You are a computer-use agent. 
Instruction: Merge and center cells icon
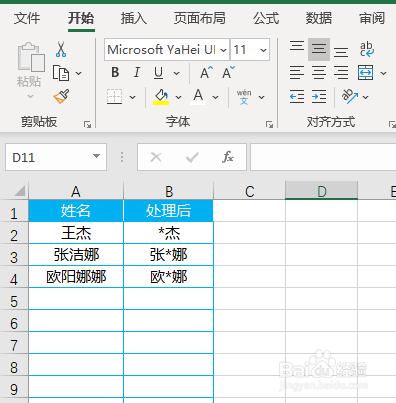pos(365,72)
